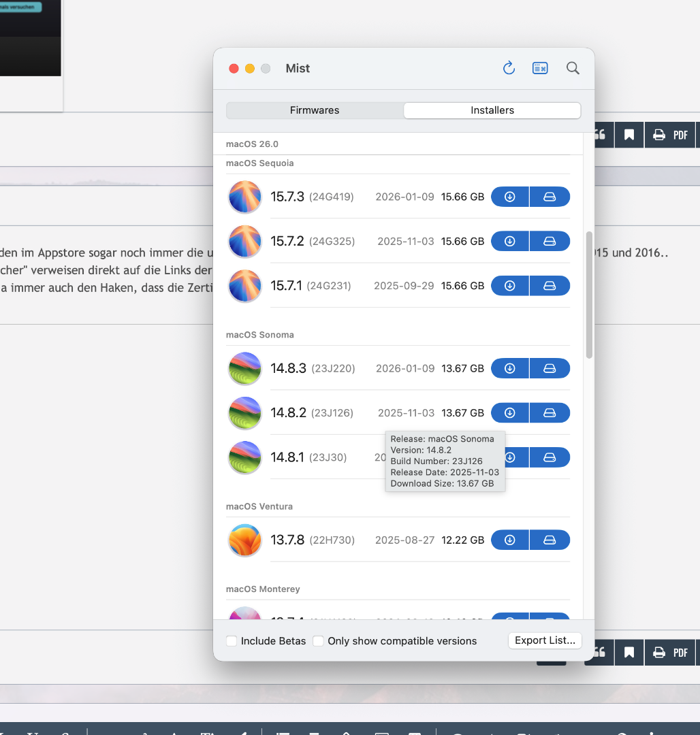Select build number (24G325)
Screen dimensions: 700x735
pyautogui.click(x=332, y=242)
